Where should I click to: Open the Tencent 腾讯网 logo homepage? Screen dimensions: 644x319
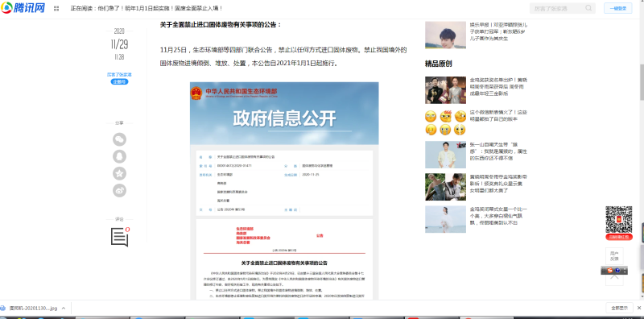pyautogui.click(x=23, y=8)
